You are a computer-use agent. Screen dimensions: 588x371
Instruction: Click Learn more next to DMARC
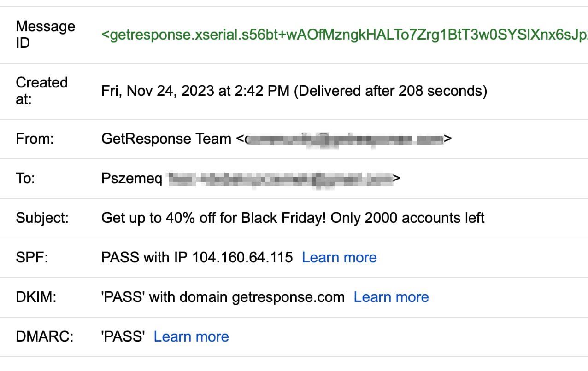tap(191, 336)
